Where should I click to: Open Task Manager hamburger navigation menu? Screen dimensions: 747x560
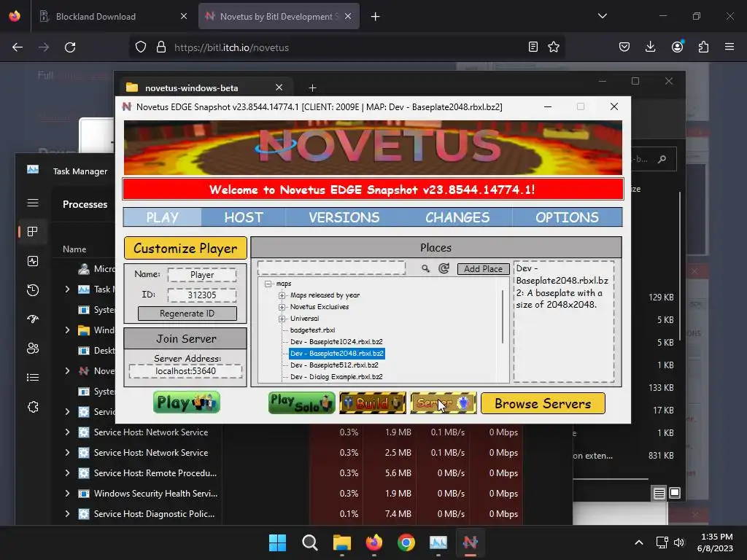(x=33, y=203)
